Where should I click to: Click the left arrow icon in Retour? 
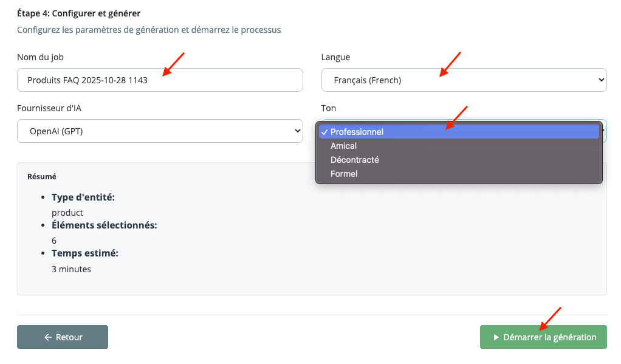tap(48, 337)
